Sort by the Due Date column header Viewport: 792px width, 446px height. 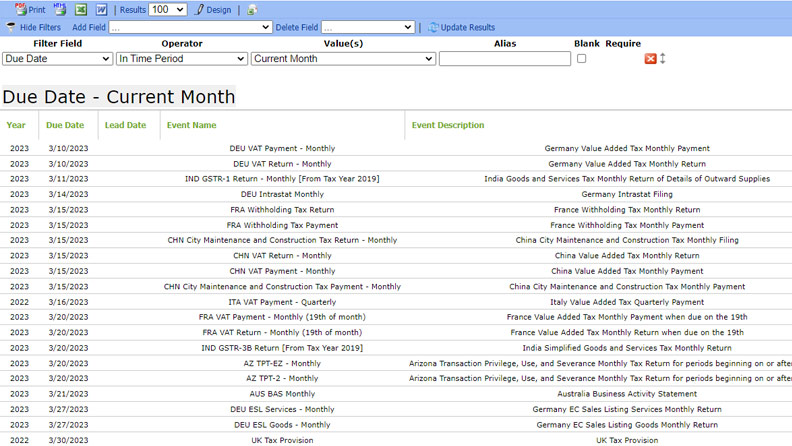pos(65,125)
